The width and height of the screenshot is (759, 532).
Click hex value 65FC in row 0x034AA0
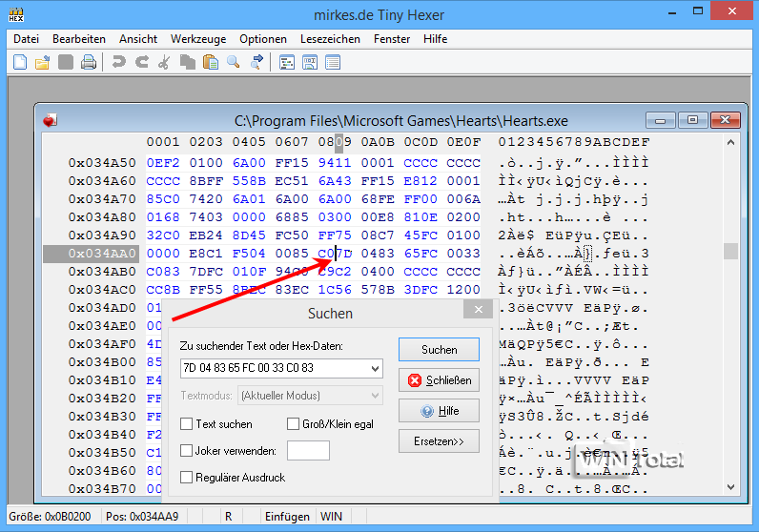(x=421, y=254)
